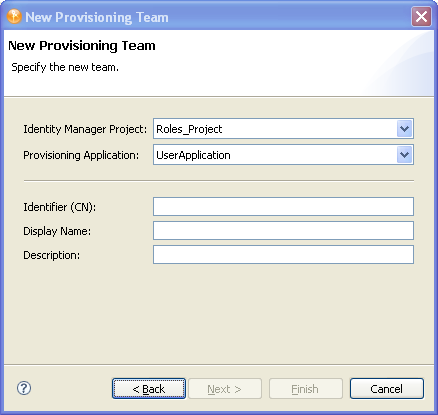Click the Identity Manager Project label
Screen dimensions: 438x415
[x=85, y=129]
